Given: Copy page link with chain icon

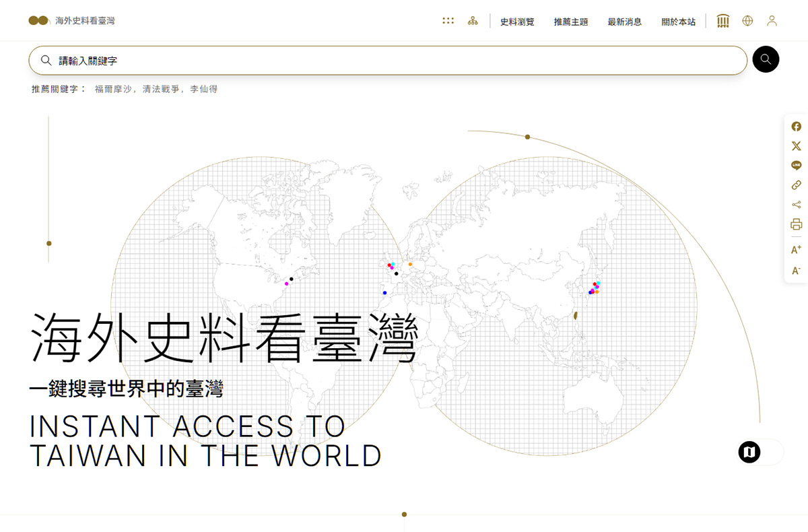Looking at the screenshot, I should (796, 185).
